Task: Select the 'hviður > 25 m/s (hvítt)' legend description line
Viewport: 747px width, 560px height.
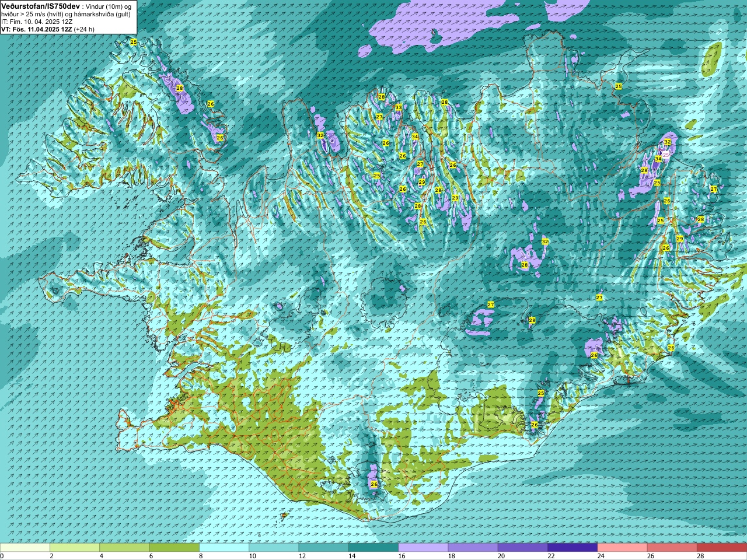Action: (66, 13)
